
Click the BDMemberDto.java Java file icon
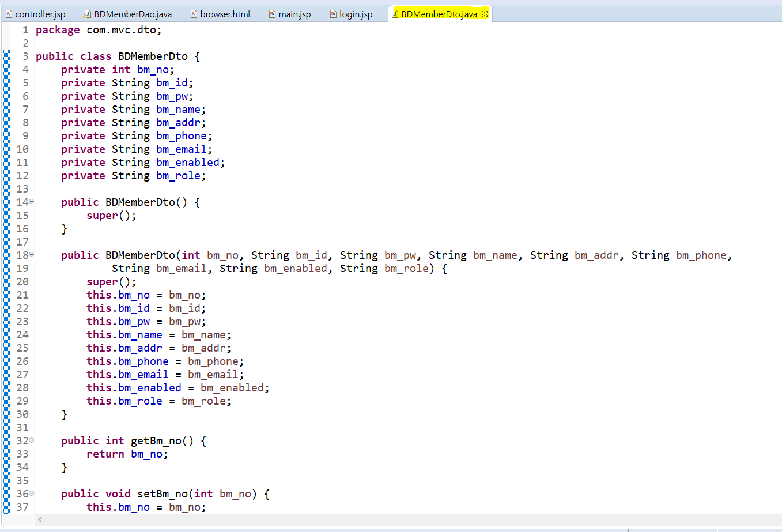395,14
